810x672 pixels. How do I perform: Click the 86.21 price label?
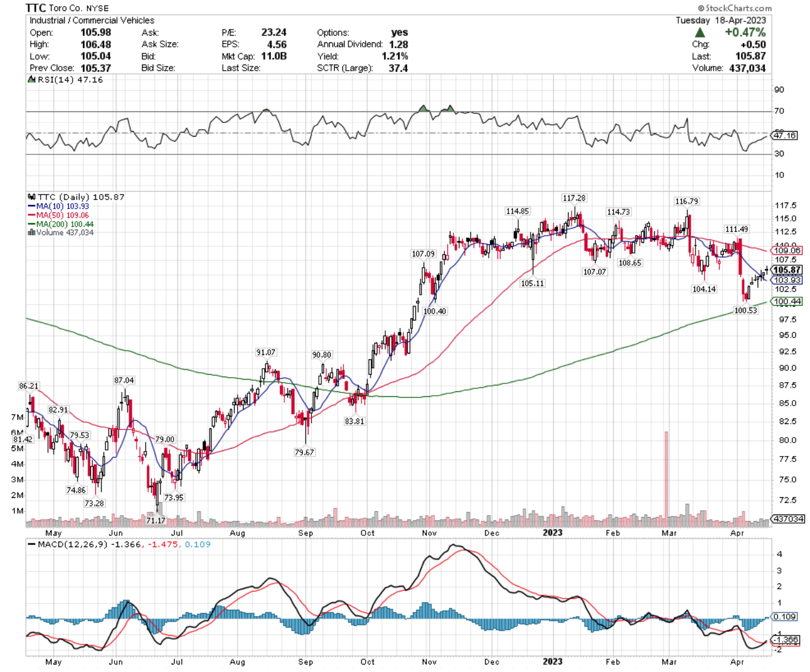coord(28,386)
